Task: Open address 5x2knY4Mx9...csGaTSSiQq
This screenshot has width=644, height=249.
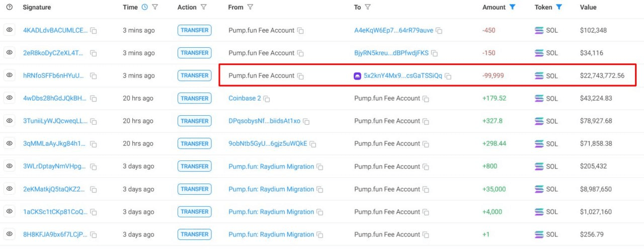Action: pos(403,75)
